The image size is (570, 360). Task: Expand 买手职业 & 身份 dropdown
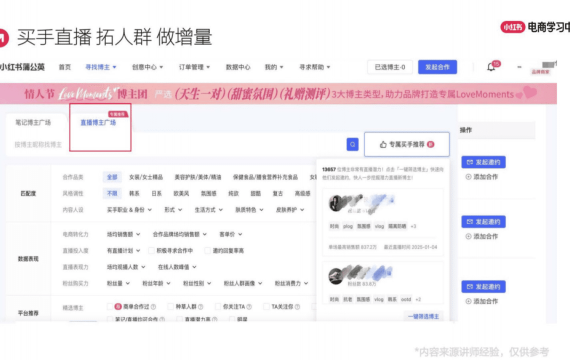129,210
